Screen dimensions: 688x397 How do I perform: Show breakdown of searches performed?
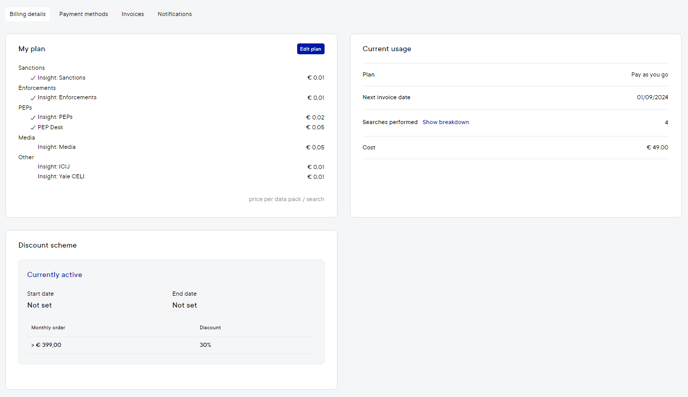(x=445, y=122)
